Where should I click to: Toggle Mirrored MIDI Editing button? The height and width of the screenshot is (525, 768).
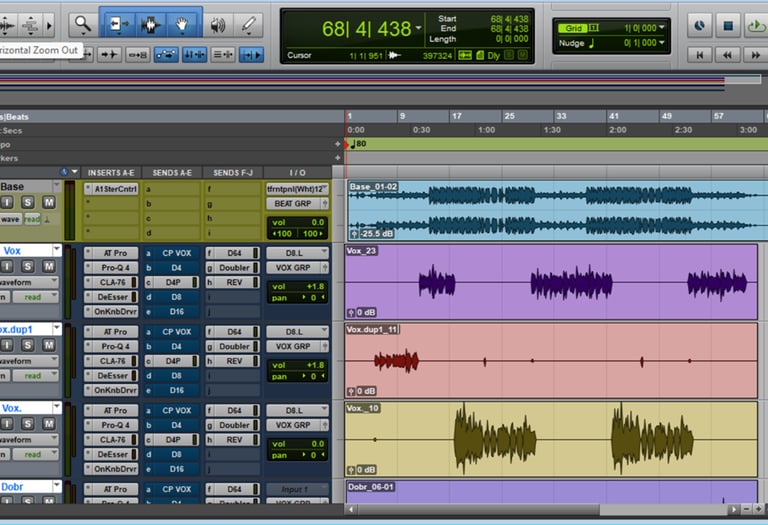[138, 54]
